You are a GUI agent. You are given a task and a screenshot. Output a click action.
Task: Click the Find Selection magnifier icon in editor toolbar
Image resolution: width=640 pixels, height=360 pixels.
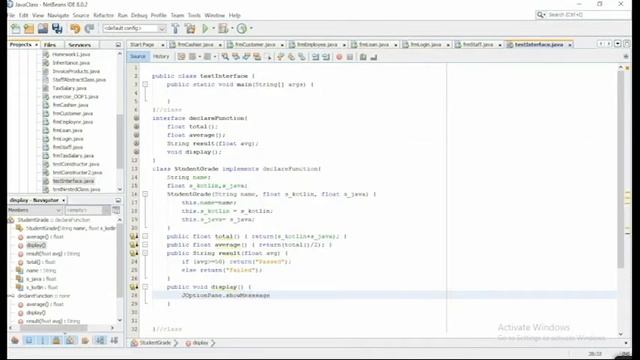pyautogui.click(x=225, y=57)
